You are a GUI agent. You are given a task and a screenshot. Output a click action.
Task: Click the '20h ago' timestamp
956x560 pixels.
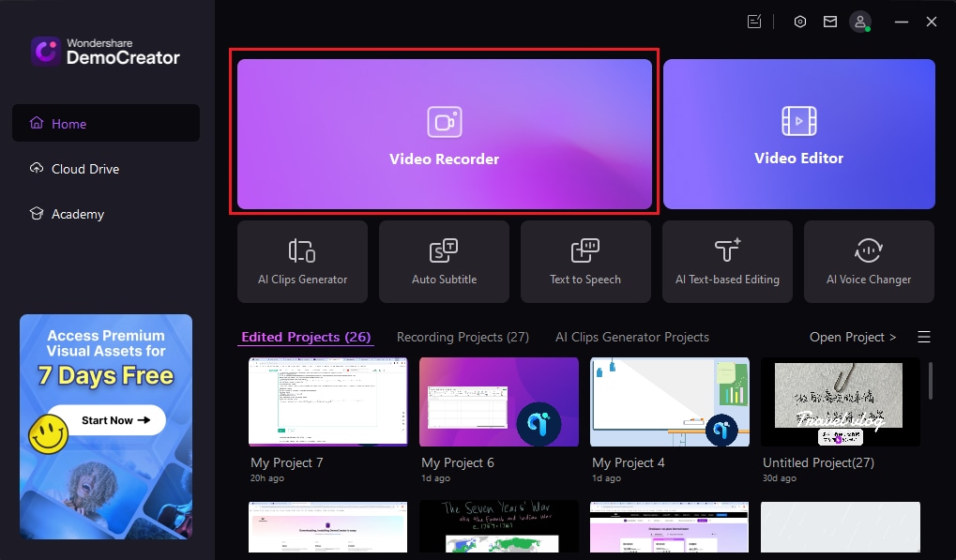pyautogui.click(x=267, y=478)
